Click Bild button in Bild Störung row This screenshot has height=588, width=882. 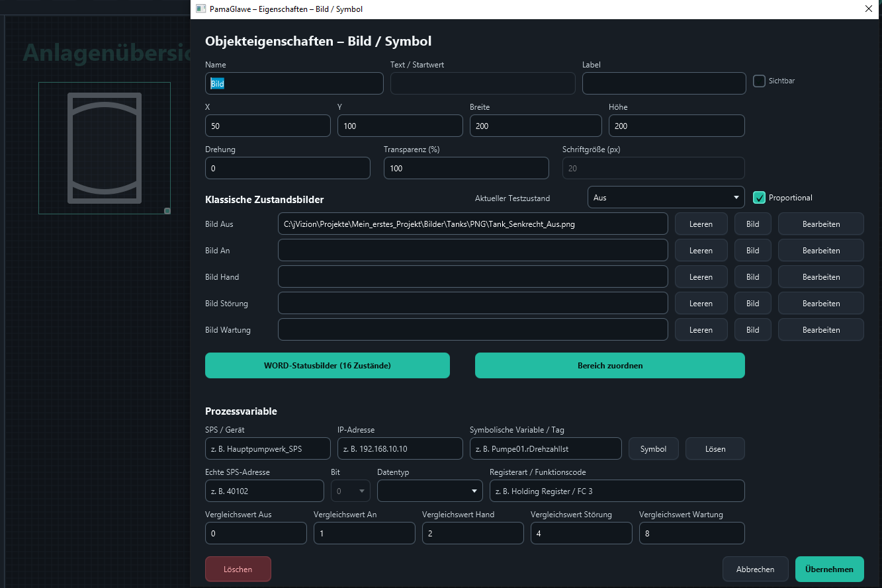pyautogui.click(x=753, y=303)
